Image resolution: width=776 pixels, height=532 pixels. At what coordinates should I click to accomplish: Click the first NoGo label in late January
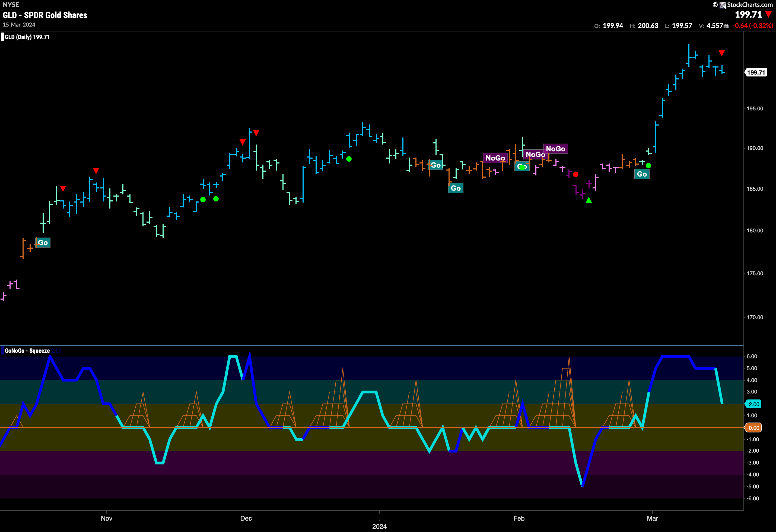(495, 158)
